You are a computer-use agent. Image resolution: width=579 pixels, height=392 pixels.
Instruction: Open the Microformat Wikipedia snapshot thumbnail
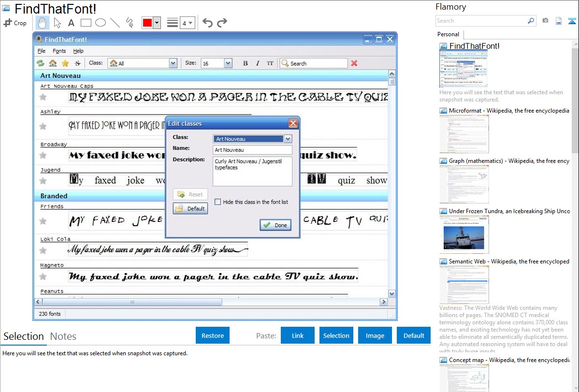tap(464, 134)
